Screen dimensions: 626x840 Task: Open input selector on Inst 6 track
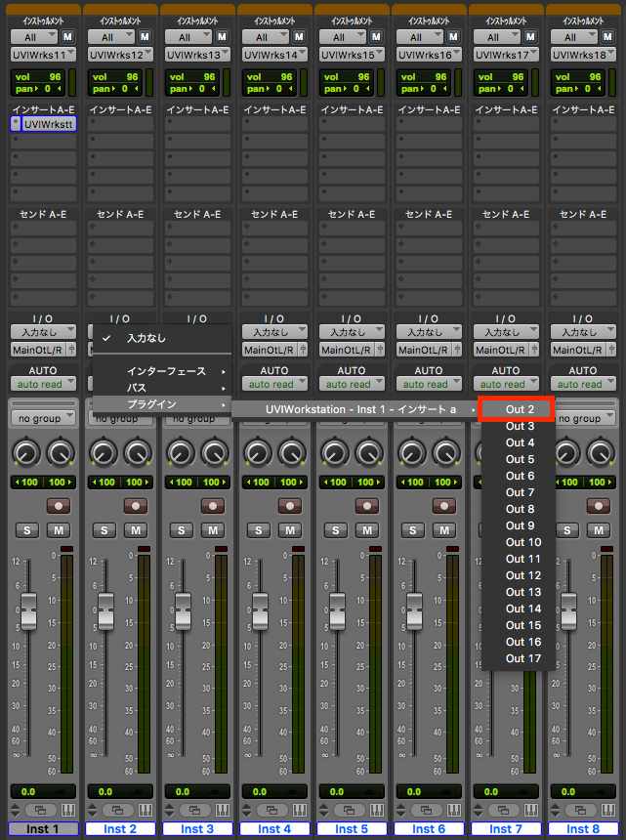pos(429,332)
